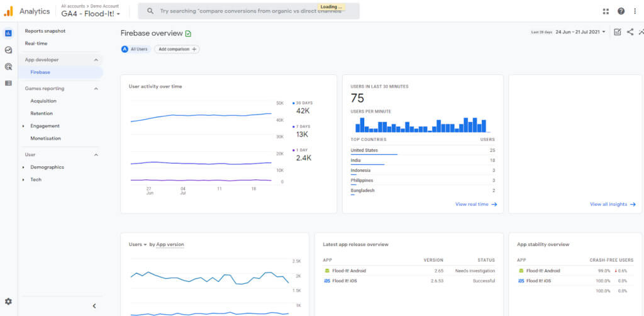Screen dimensions: 644x316
Task: Click the Add comparison button
Action: click(x=177, y=49)
